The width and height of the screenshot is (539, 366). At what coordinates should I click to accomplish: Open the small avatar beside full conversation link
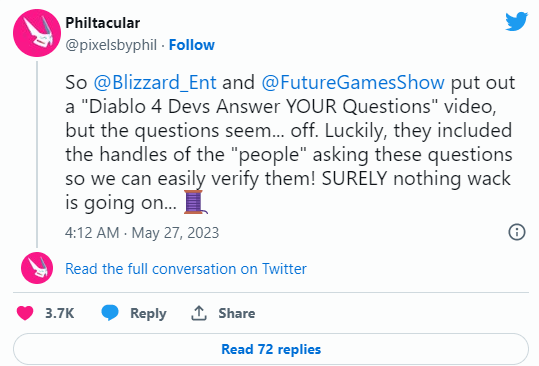[37, 268]
